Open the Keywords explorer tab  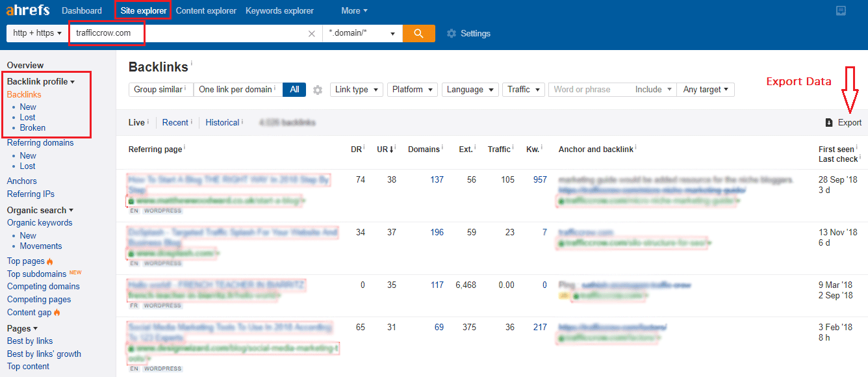[279, 10]
